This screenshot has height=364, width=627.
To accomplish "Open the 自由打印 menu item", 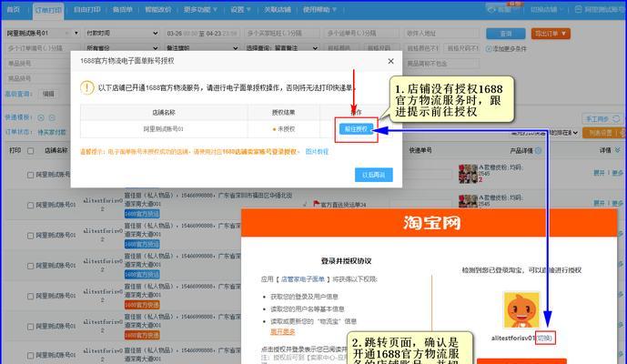I will (86, 9).
